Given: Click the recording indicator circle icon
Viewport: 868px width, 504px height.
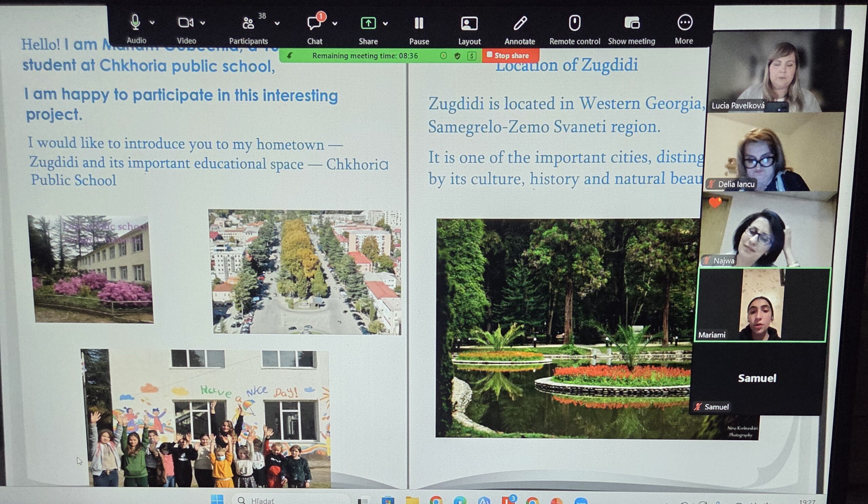Looking at the screenshot, I should click(x=443, y=56).
